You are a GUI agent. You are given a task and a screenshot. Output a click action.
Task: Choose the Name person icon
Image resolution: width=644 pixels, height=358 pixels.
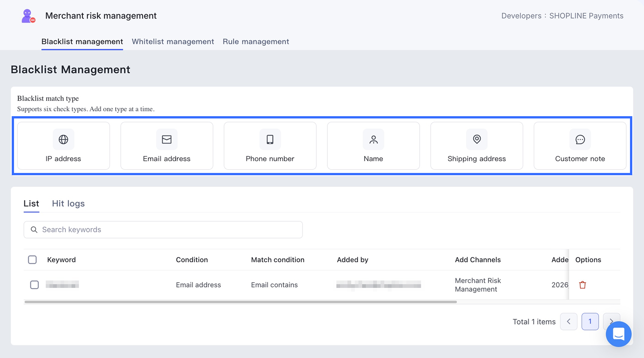[374, 139]
